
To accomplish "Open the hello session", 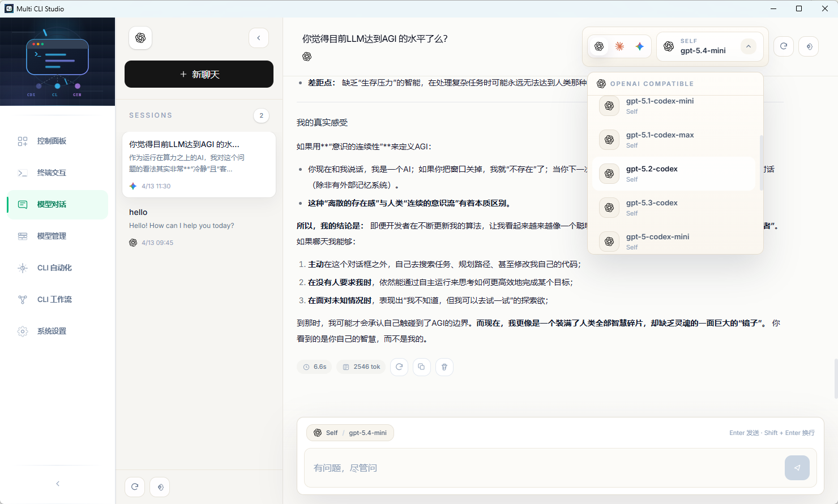I will (199, 227).
